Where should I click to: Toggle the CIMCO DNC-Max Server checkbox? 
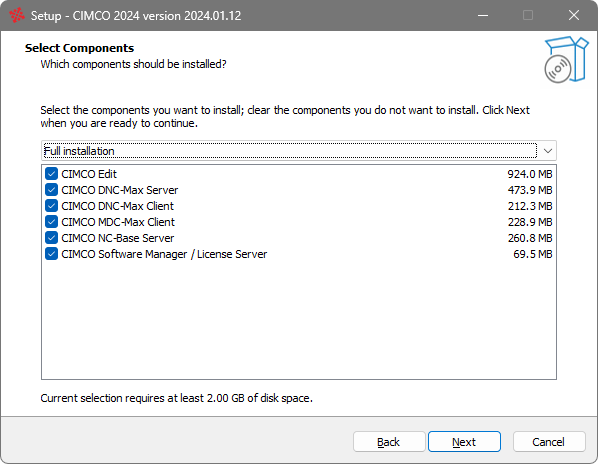51,190
